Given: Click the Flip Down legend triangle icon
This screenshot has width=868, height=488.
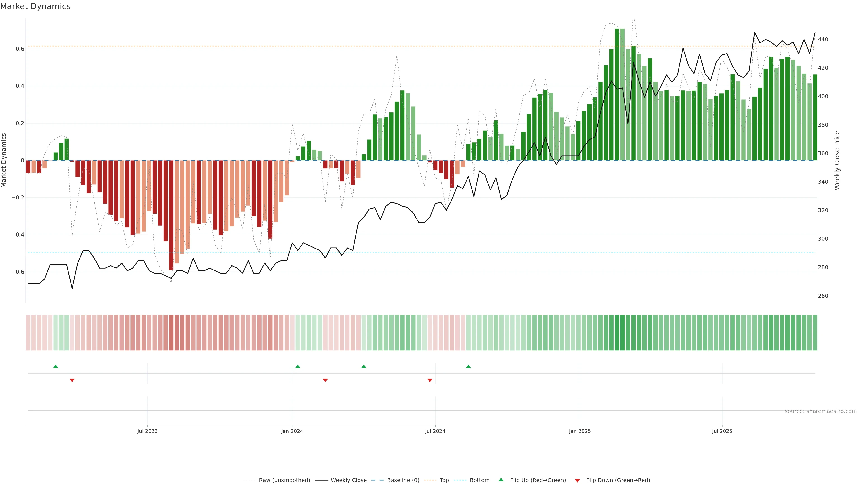Looking at the screenshot, I should coord(577,480).
